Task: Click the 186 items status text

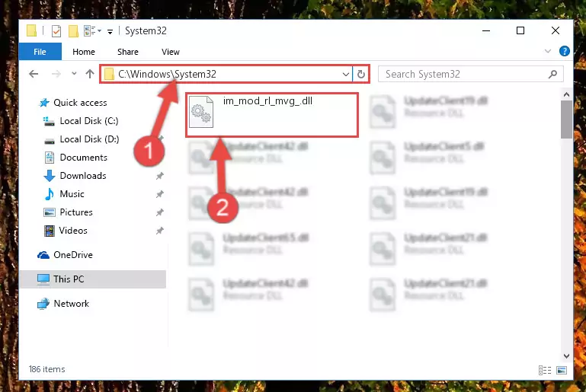Action: coord(46,369)
